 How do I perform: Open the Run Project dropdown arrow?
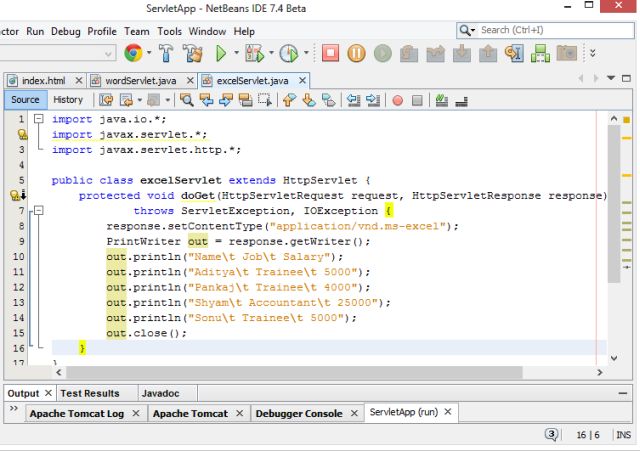tap(236, 53)
